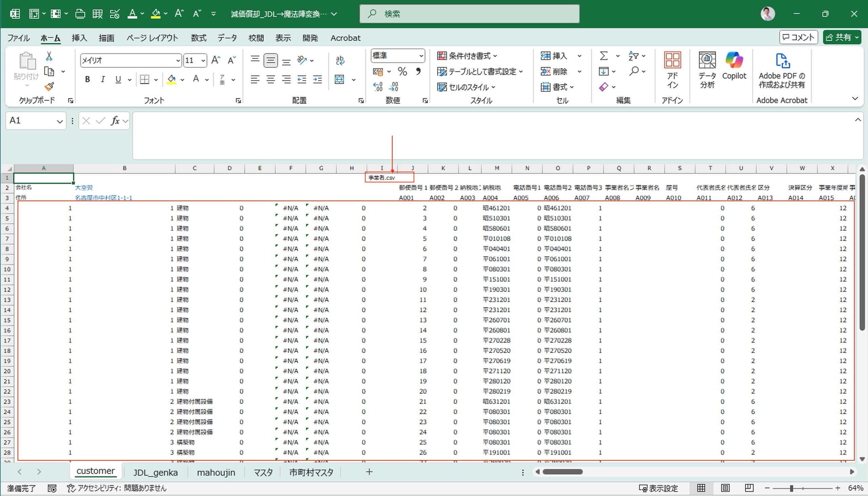Click the borders icon
868x496 pixels.
click(x=145, y=79)
